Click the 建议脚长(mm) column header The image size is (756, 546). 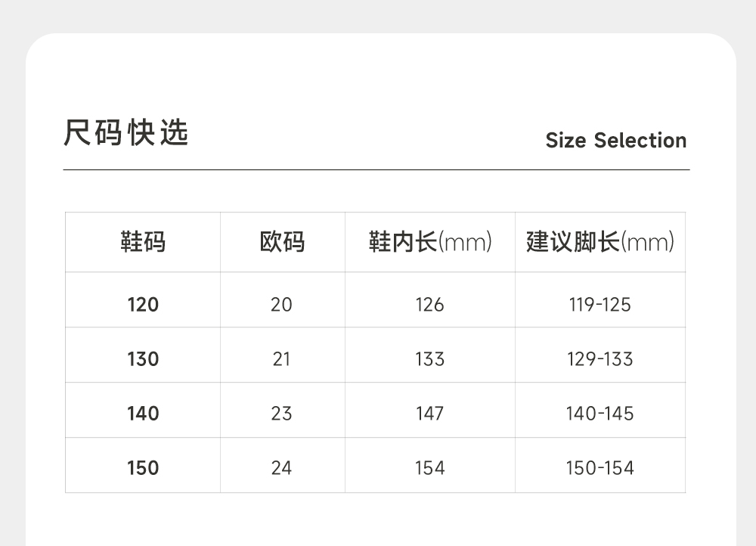click(x=600, y=242)
